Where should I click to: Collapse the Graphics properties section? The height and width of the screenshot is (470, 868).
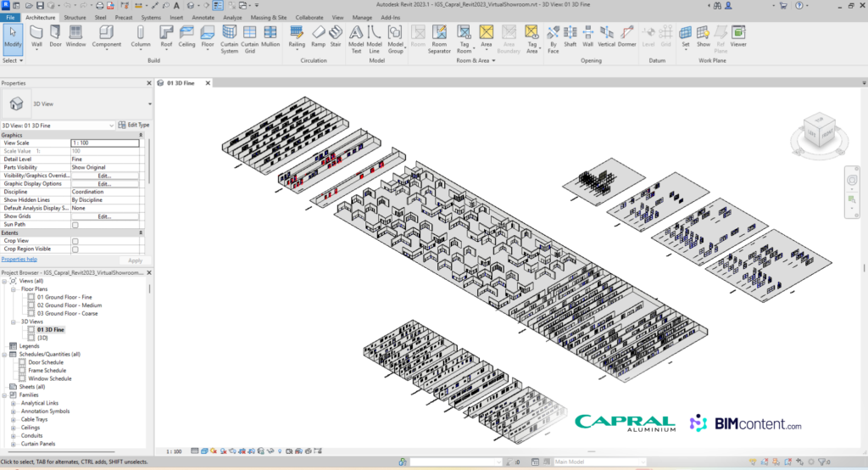click(141, 135)
